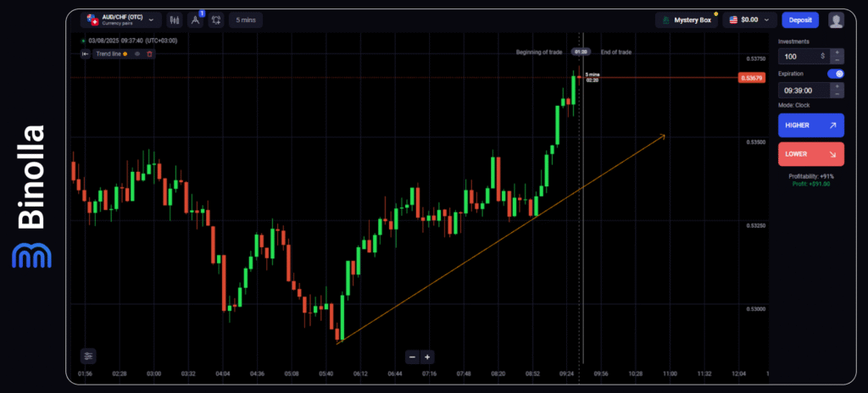868x393 pixels.
Task: Place a LOWER trade
Action: [810, 154]
